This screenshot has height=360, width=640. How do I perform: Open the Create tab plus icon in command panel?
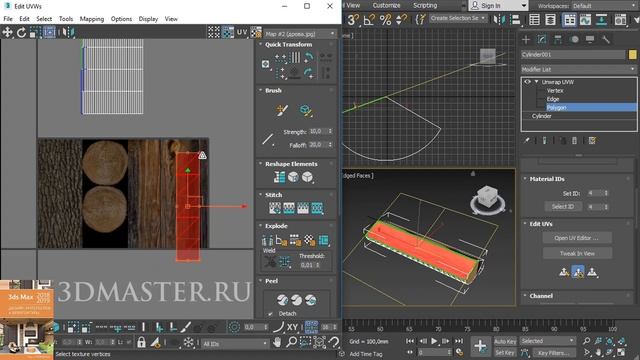(526, 39)
